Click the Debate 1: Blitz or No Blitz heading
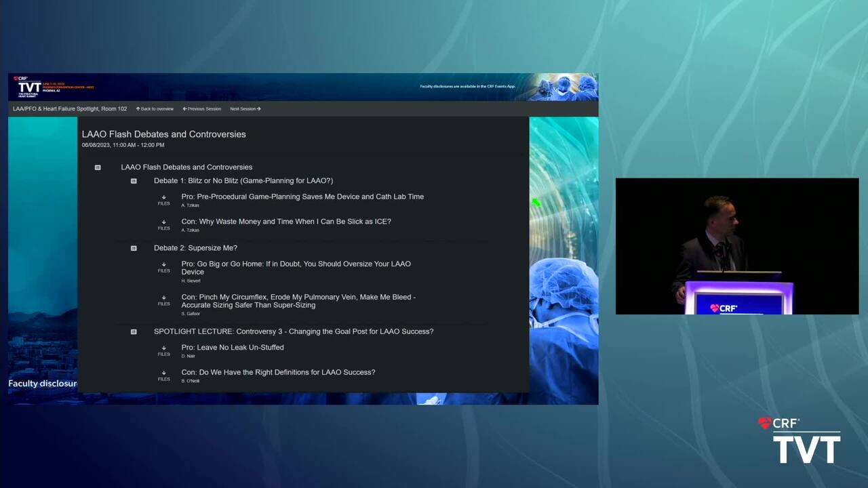The image size is (868, 488). 243,181
